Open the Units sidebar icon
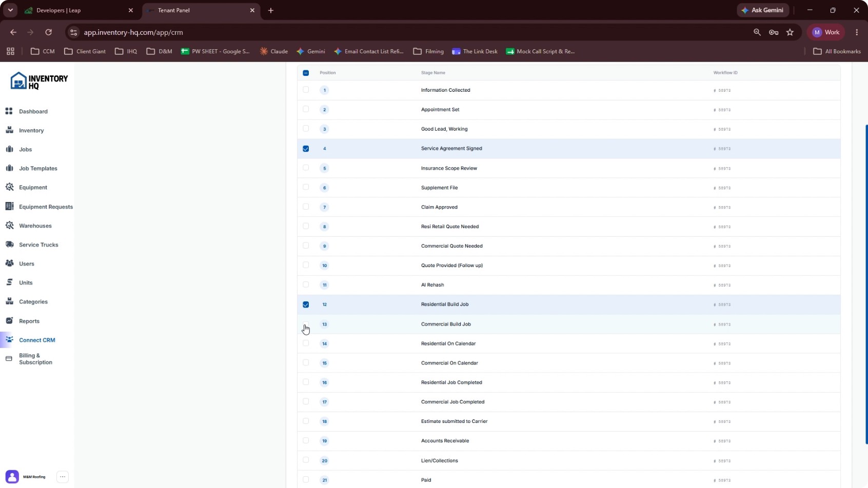Viewport: 868px width, 488px height. [x=9, y=282]
